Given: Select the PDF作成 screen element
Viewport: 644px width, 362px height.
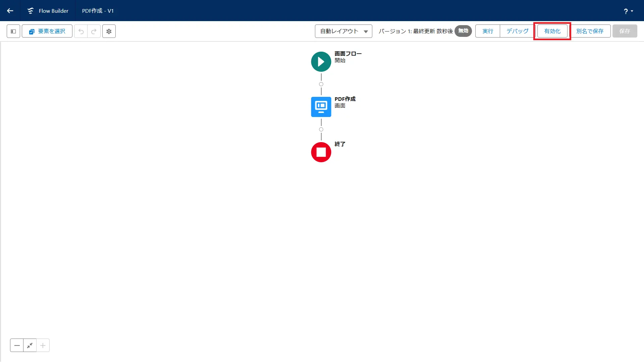Looking at the screenshot, I should pos(321,107).
